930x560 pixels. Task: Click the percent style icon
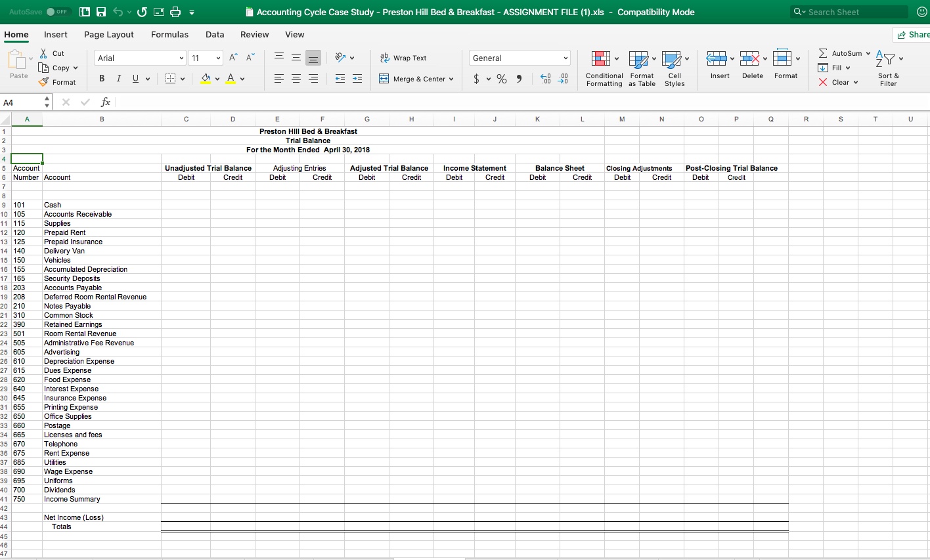click(502, 78)
